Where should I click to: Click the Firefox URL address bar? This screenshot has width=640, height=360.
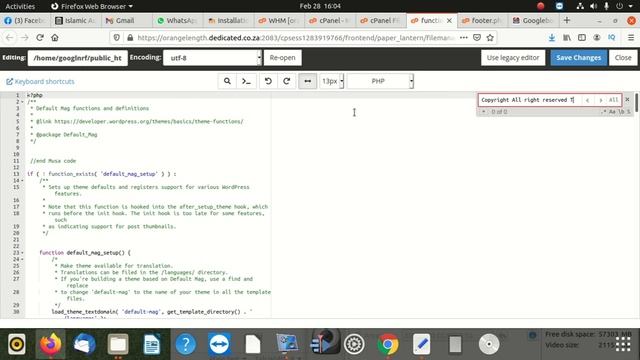[x=296, y=38]
